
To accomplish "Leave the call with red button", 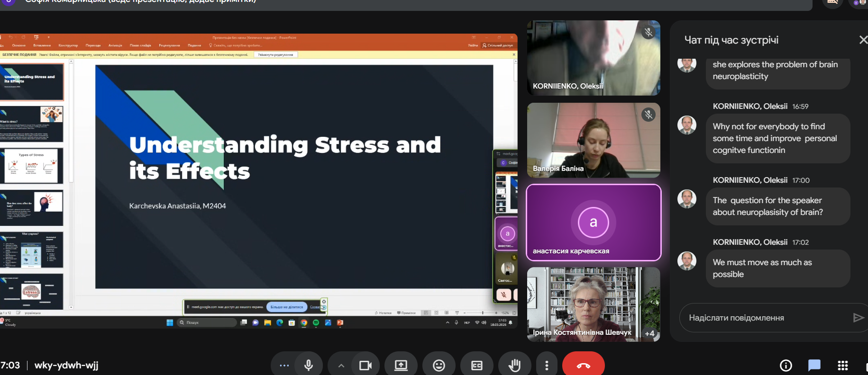I will pyautogui.click(x=583, y=365).
